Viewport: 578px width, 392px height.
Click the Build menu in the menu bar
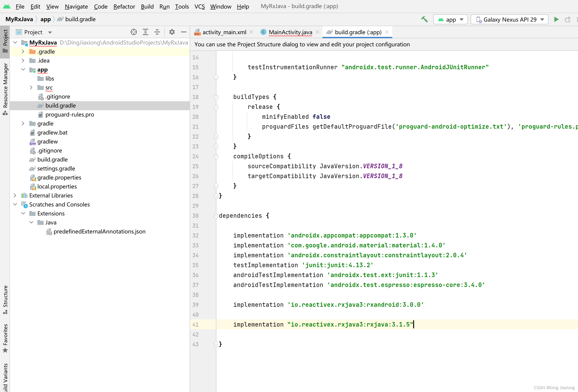pyautogui.click(x=147, y=6)
